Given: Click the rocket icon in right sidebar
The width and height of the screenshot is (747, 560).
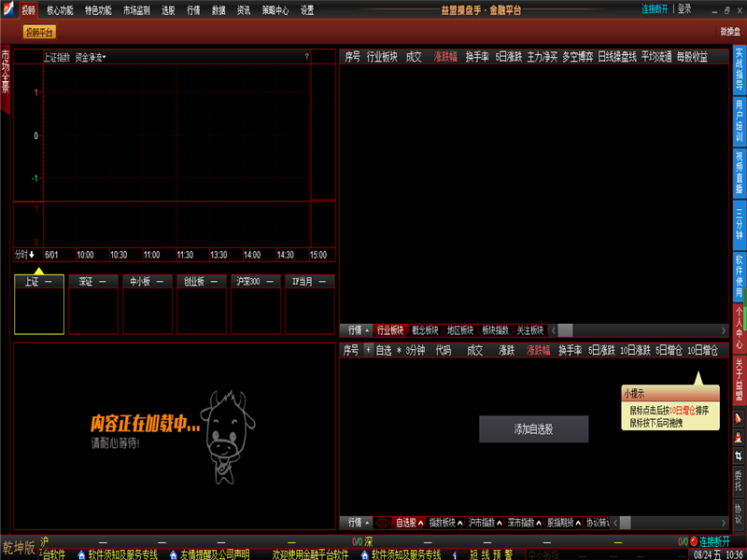Looking at the screenshot, I should [739, 415].
